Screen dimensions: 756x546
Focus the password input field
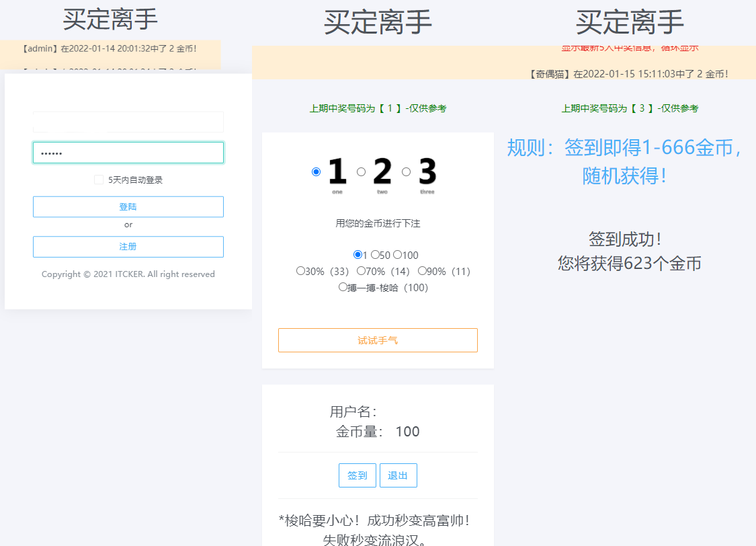[128, 153]
